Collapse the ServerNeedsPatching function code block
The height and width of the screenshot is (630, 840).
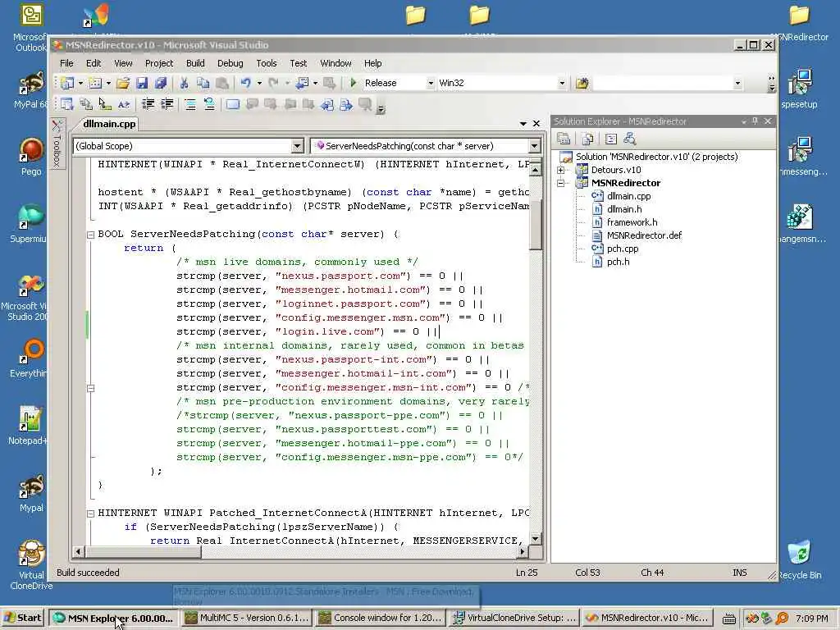click(90, 235)
